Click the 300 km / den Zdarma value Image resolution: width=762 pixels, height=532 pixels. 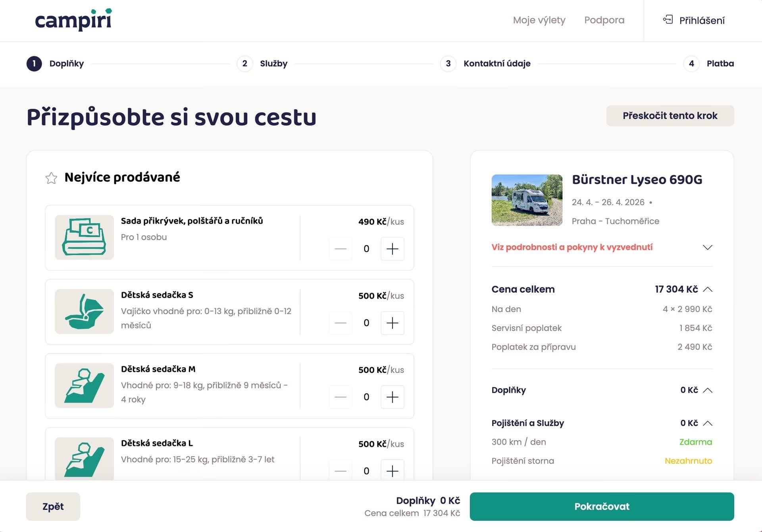pos(696,442)
